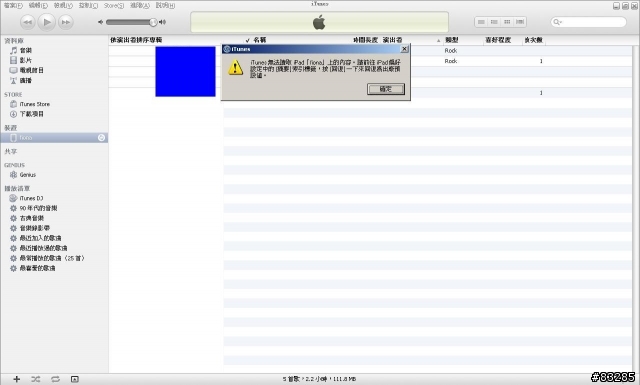Click the Play button
Screen dimensions: 640x385
pos(47,22)
